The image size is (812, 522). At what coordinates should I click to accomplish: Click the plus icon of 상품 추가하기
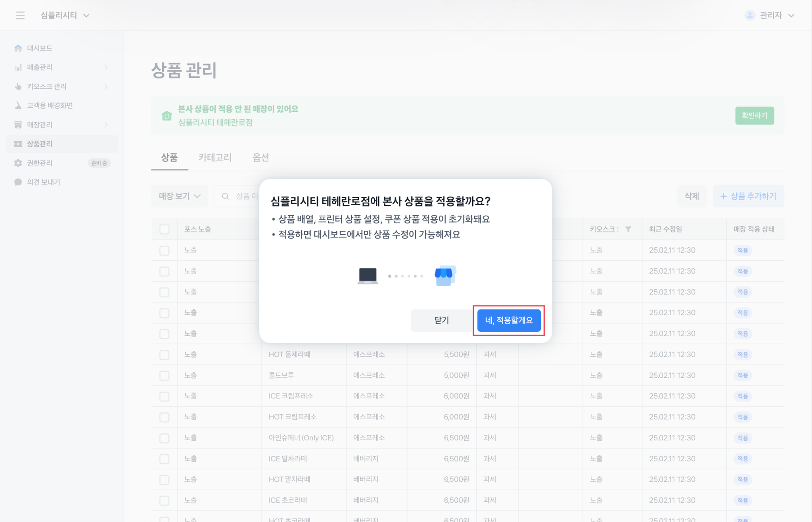coord(723,196)
